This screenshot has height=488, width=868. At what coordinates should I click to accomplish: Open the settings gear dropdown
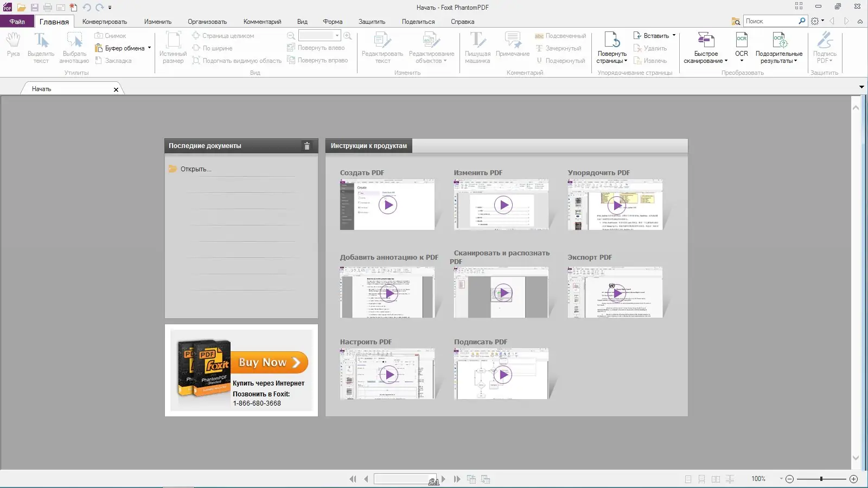pos(818,21)
